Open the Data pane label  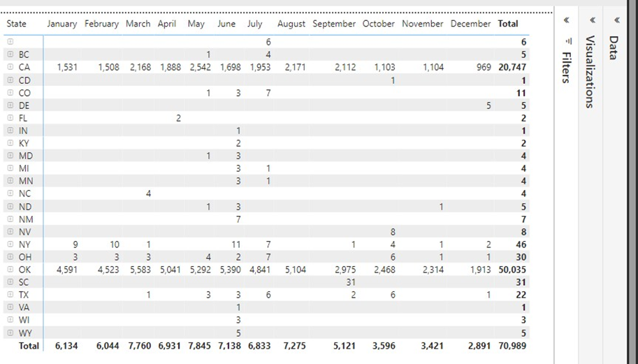(x=614, y=48)
